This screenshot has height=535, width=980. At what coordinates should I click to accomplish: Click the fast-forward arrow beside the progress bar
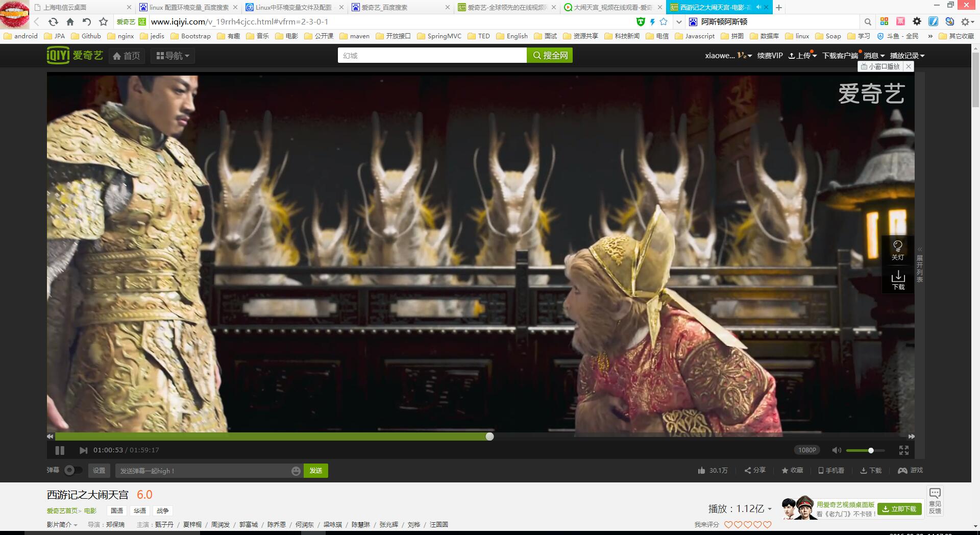[911, 436]
